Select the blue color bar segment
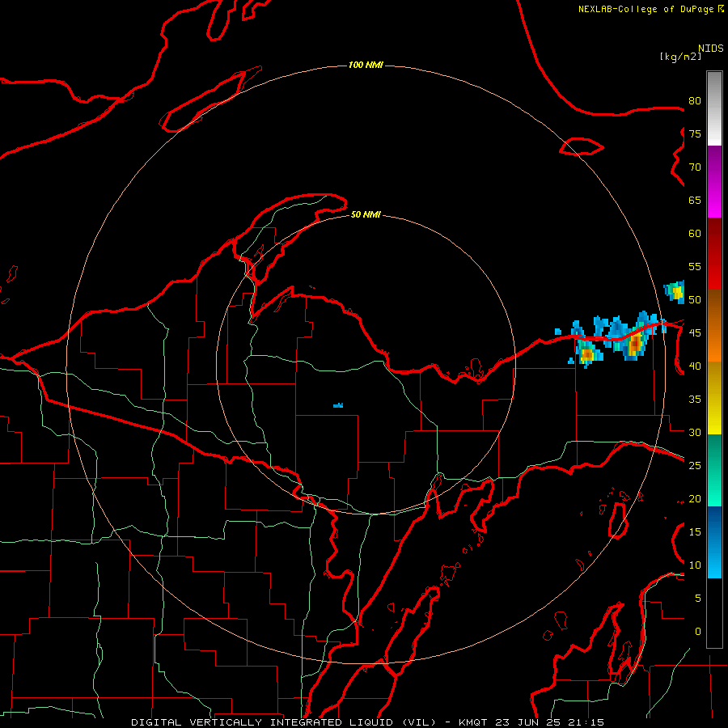728x728 pixels. [x=714, y=542]
